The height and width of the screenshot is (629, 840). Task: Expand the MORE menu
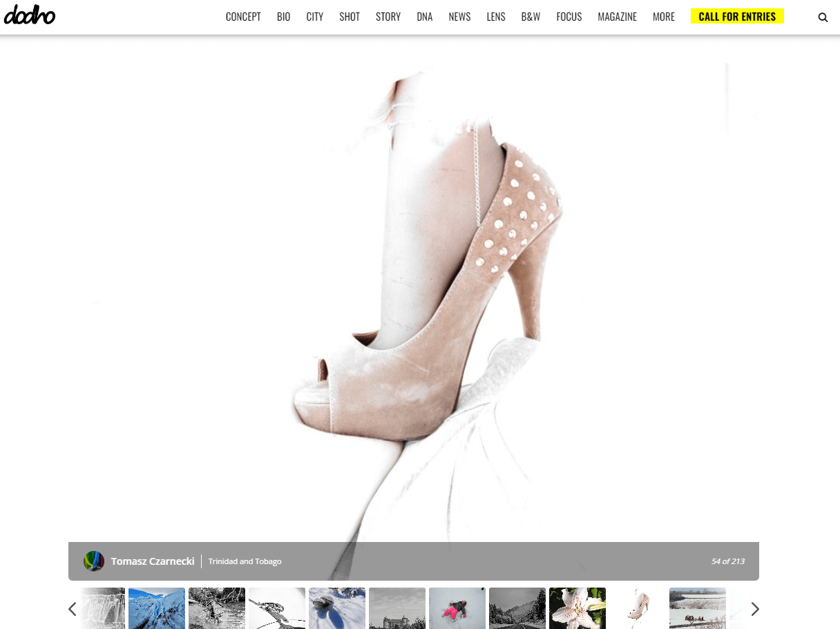664,17
